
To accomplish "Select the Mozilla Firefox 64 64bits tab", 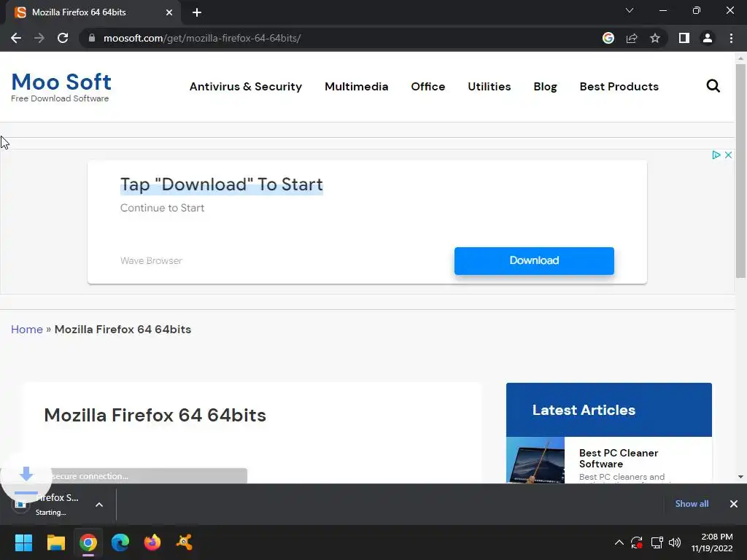I will click(x=93, y=12).
